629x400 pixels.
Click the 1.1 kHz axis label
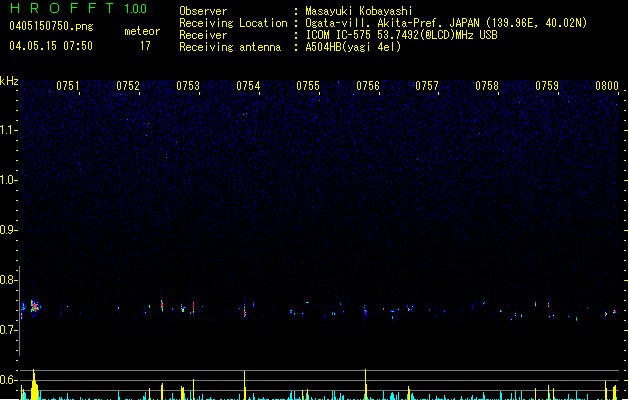tap(8, 130)
